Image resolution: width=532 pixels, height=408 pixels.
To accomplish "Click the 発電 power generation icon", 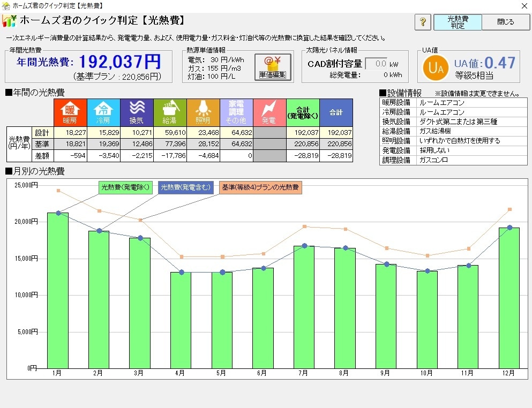I will [269, 112].
